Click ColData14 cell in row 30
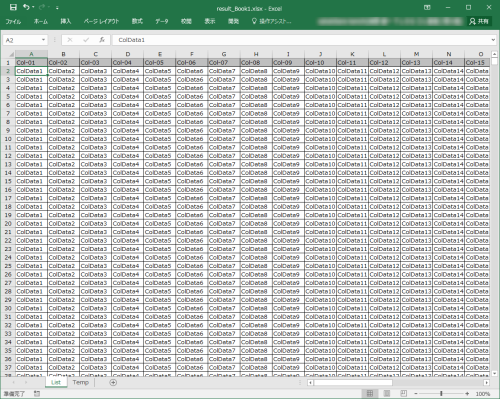 (x=448, y=308)
